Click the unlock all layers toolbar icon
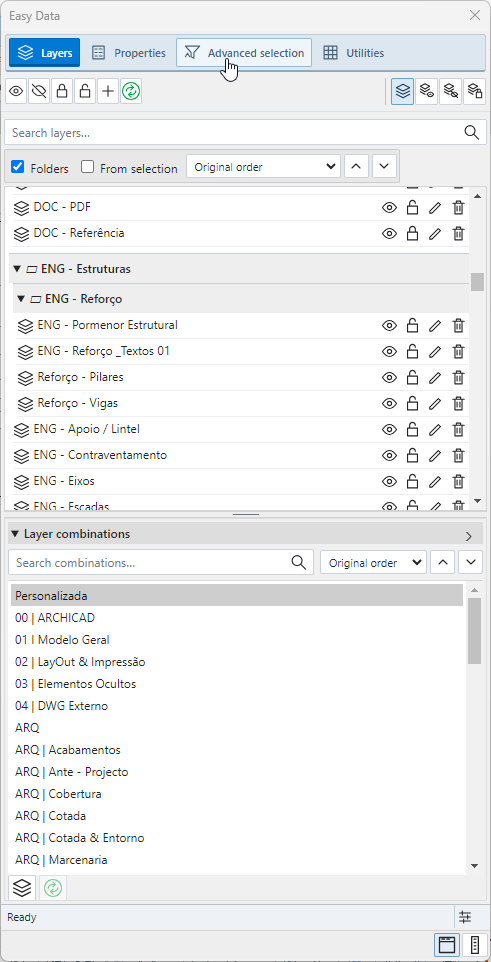This screenshot has width=491, height=962. 85,92
